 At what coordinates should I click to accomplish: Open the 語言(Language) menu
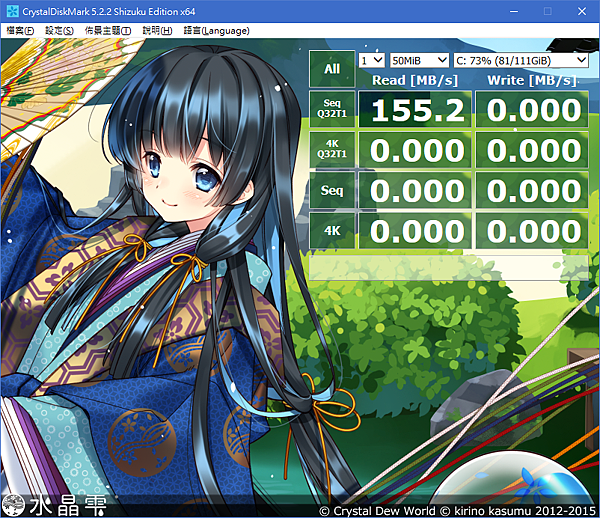point(217,31)
